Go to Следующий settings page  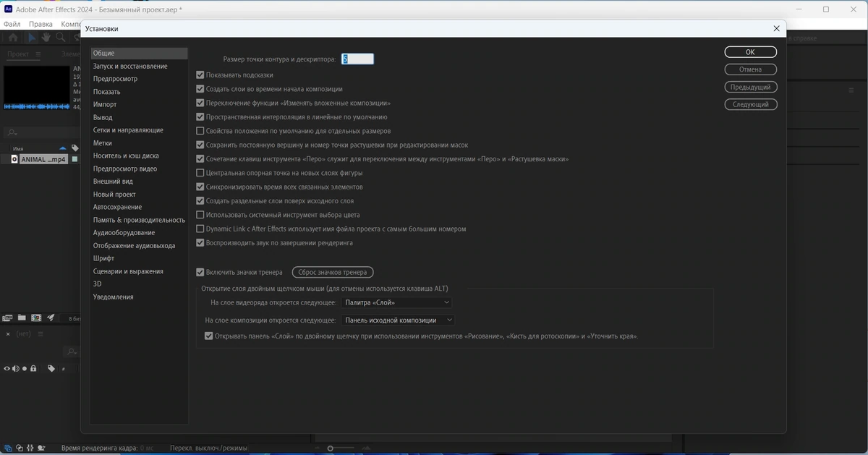tap(750, 104)
